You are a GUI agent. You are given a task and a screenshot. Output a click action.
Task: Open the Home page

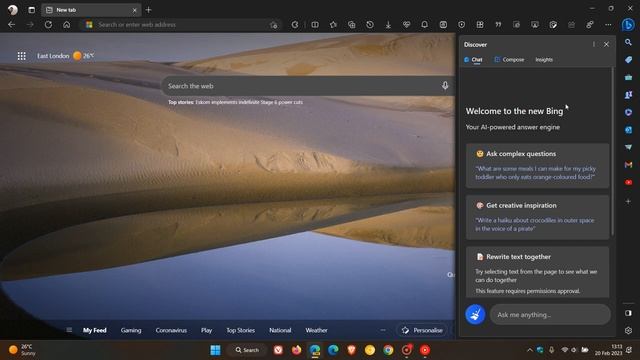click(67, 25)
